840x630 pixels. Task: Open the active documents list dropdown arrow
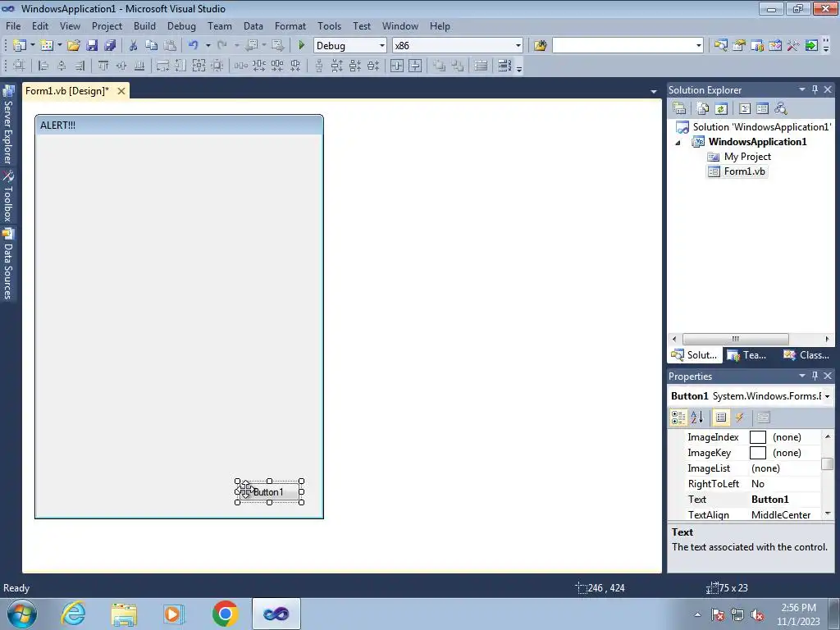(653, 92)
